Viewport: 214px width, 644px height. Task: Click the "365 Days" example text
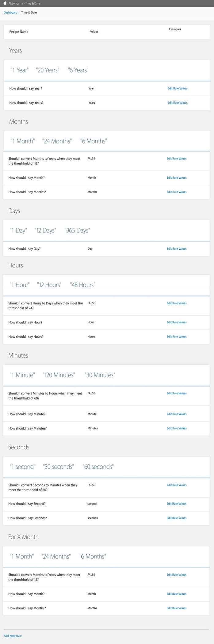(77, 230)
